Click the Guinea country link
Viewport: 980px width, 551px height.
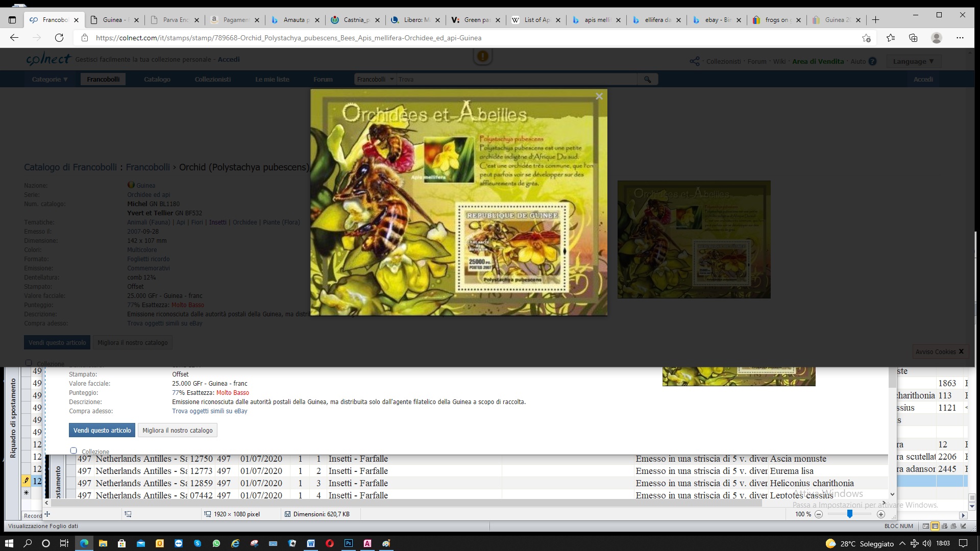pyautogui.click(x=145, y=185)
